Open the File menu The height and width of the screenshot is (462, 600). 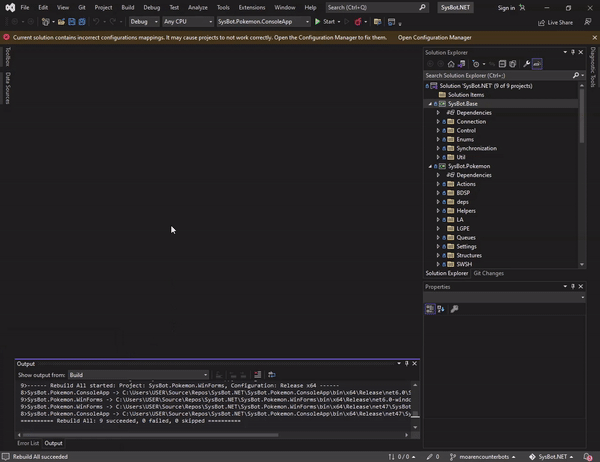point(25,7)
